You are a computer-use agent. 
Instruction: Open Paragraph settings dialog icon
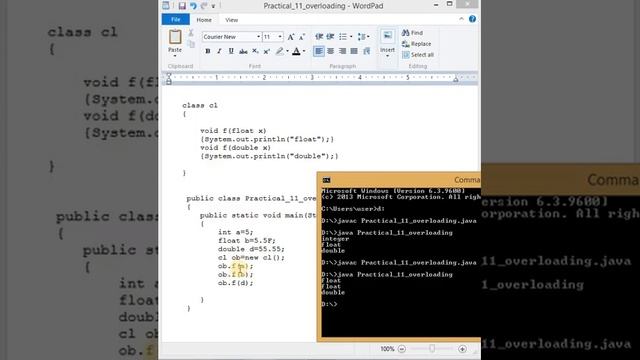click(x=367, y=51)
